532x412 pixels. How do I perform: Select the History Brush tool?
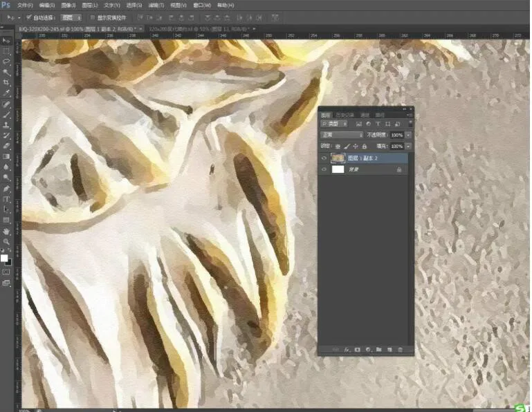point(6,135)
